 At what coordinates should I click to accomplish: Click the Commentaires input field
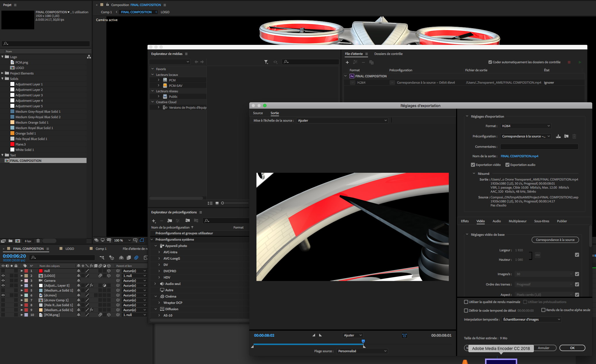click(x=539, y=147)
